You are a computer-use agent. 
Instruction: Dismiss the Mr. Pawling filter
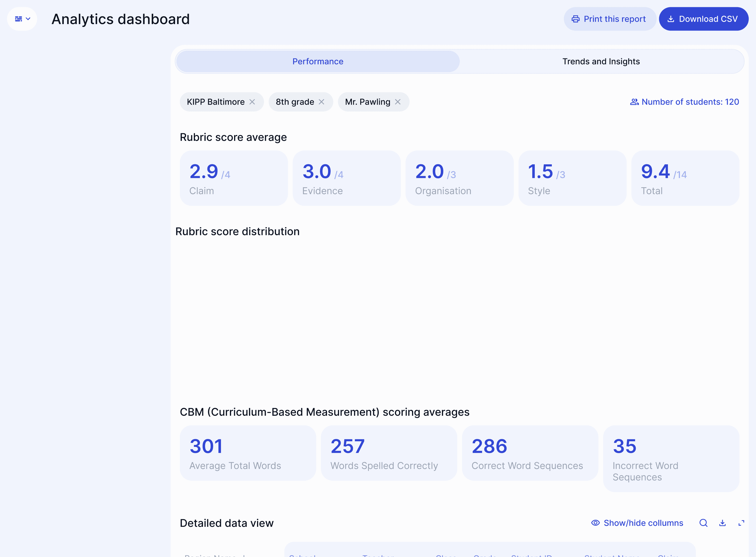click(398, 102)
